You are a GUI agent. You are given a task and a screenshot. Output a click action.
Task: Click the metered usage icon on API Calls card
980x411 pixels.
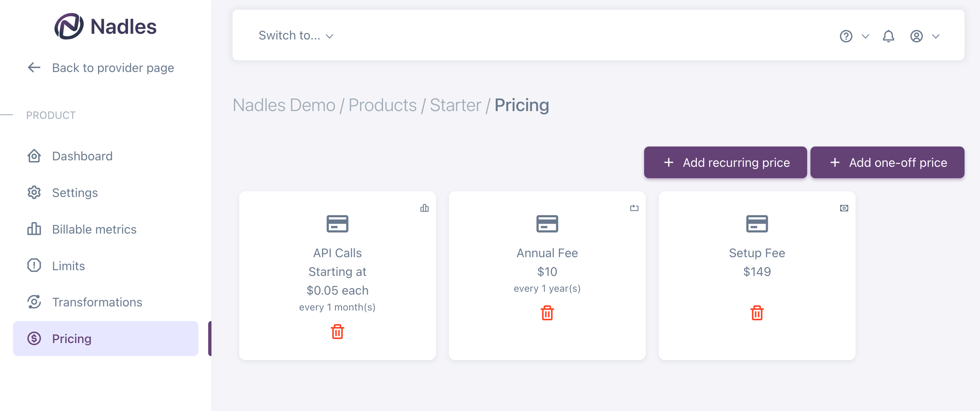tap(425, 208)
